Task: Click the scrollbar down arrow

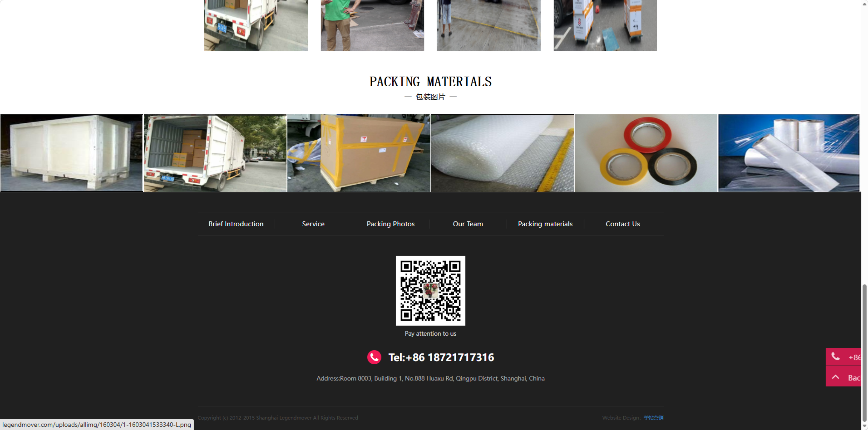Action: (x=864, y=426)
